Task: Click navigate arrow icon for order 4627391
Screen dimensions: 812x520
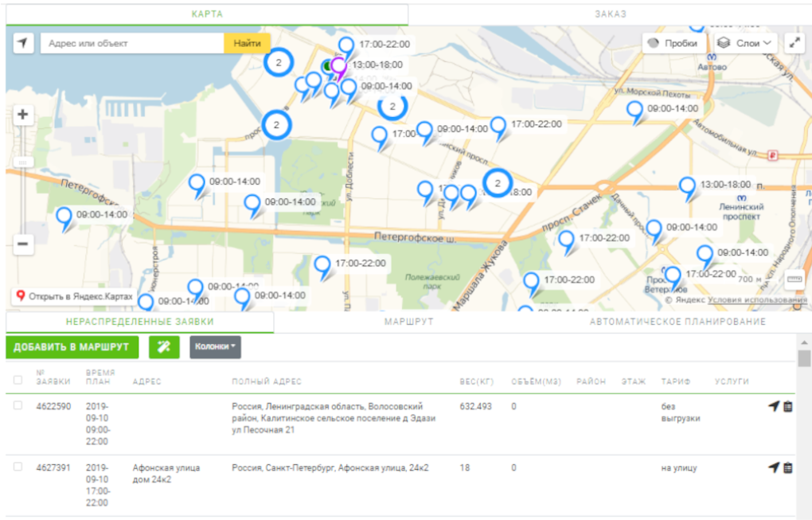Action: point(774,467)
